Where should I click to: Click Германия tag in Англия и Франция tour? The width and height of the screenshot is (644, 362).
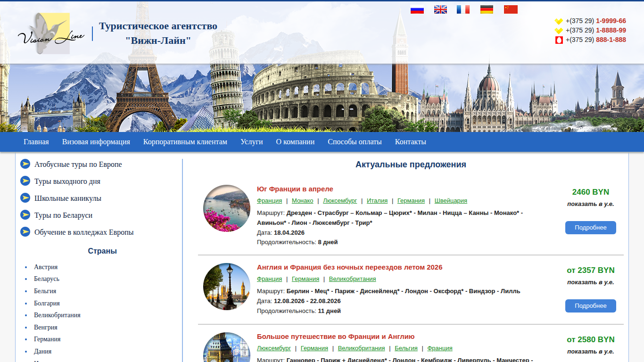pyautogui.click(x=305, y=279)
